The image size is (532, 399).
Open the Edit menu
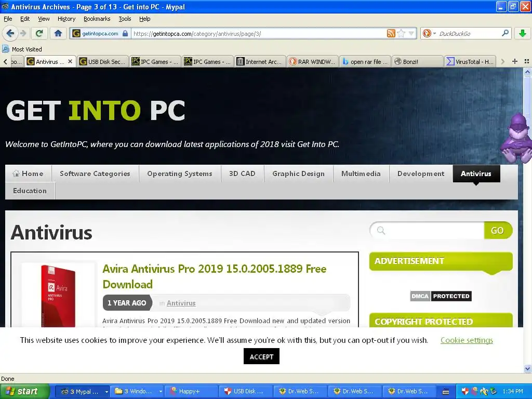[25, 19]
